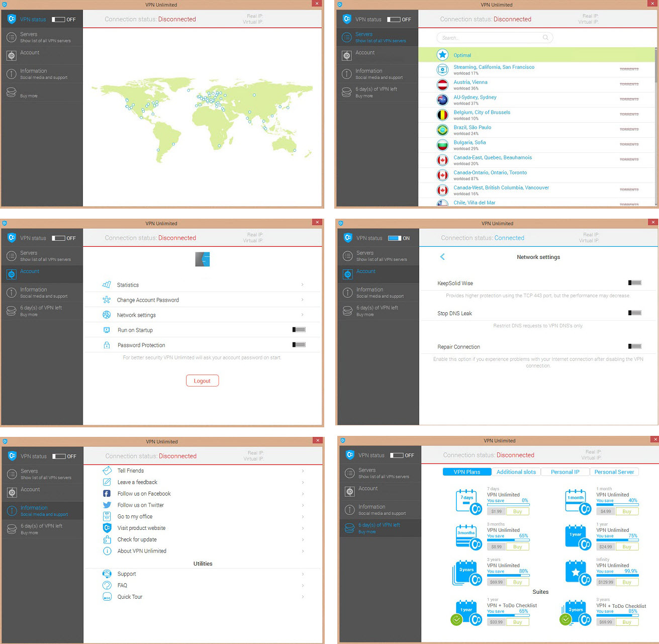
Task: Click the server list vertical scrollbar
Action: 655,127
